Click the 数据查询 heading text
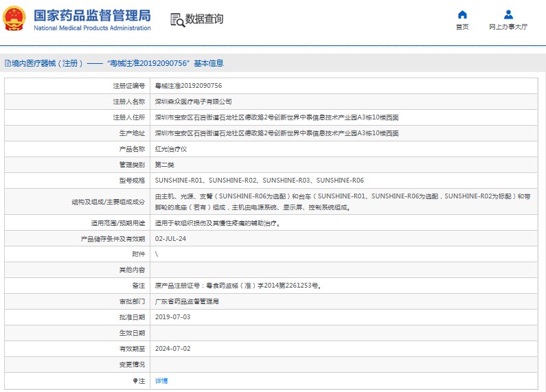The image size is (546, 392). click(204, 19)
